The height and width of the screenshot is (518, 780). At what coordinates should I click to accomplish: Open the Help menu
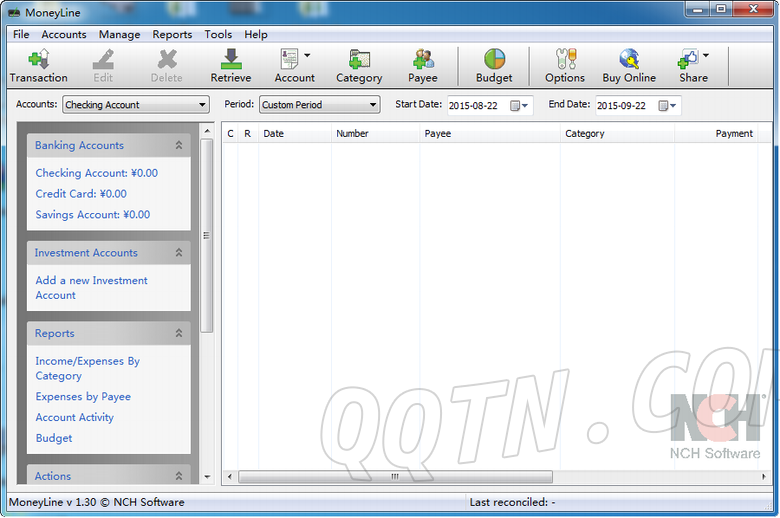[256, 34]
